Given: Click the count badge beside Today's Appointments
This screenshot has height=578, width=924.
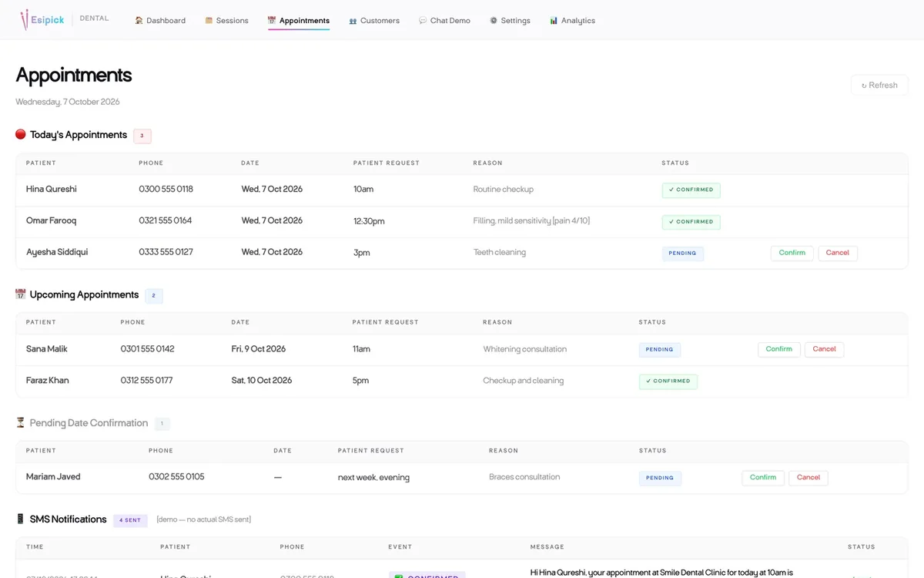Looking at the screenshot, I should [x=142, y=136].
